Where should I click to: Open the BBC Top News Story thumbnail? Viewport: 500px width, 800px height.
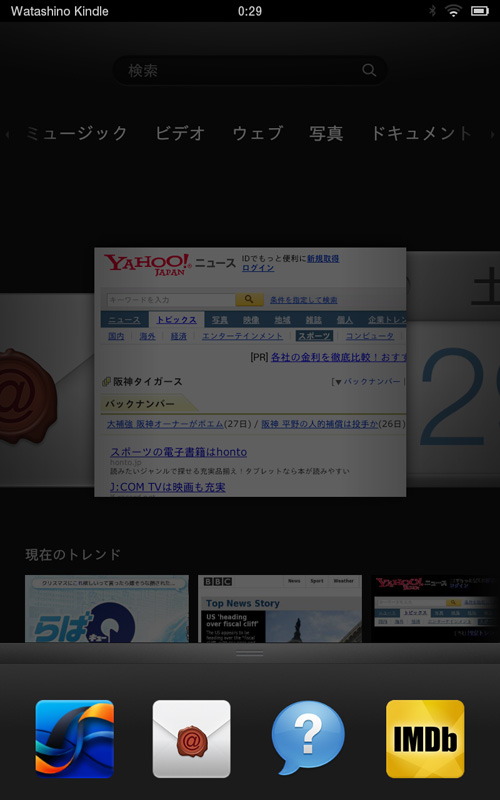280,609
